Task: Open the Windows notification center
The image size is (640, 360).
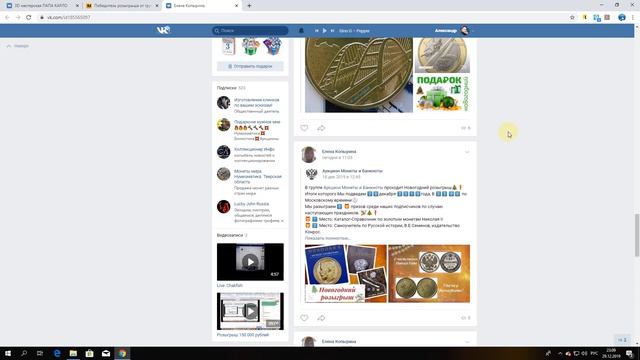Action: pos(629,353)
